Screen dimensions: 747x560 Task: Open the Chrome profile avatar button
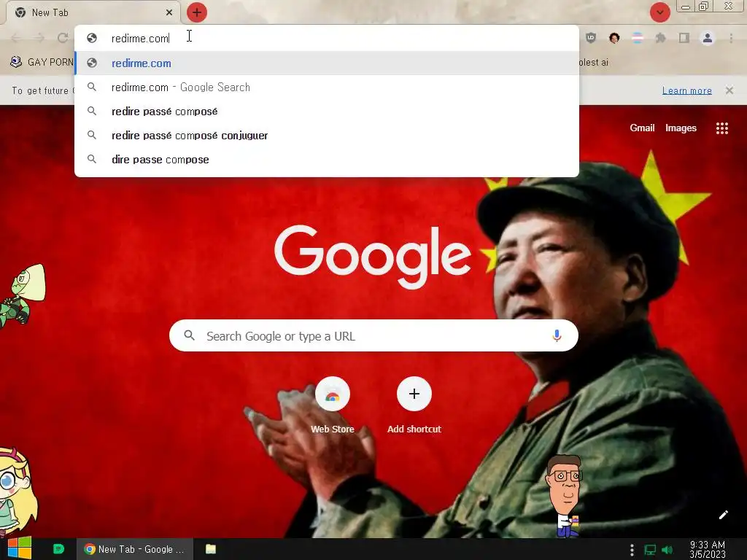(708, 38)
